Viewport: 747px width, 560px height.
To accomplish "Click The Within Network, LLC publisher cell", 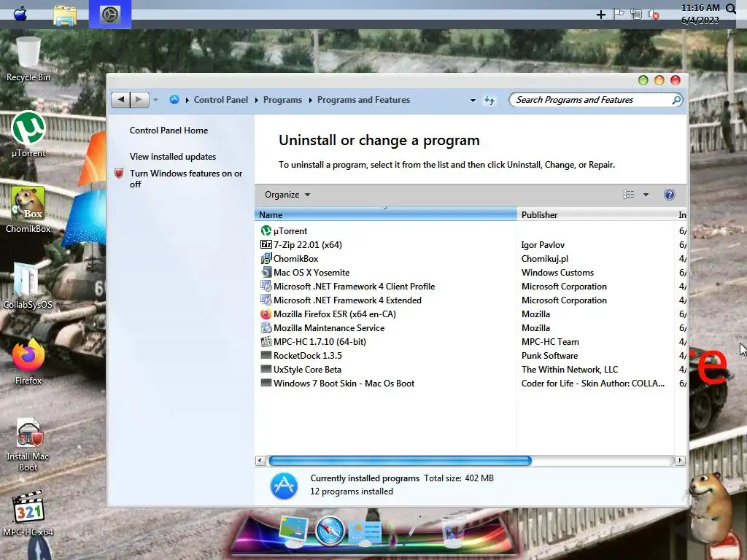I will coord(569,369).
